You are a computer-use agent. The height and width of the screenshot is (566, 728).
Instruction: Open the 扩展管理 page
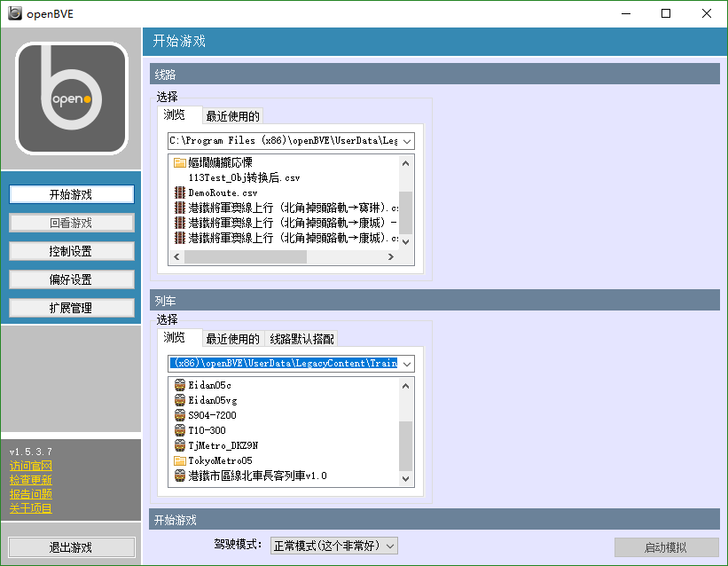(72, 308)
